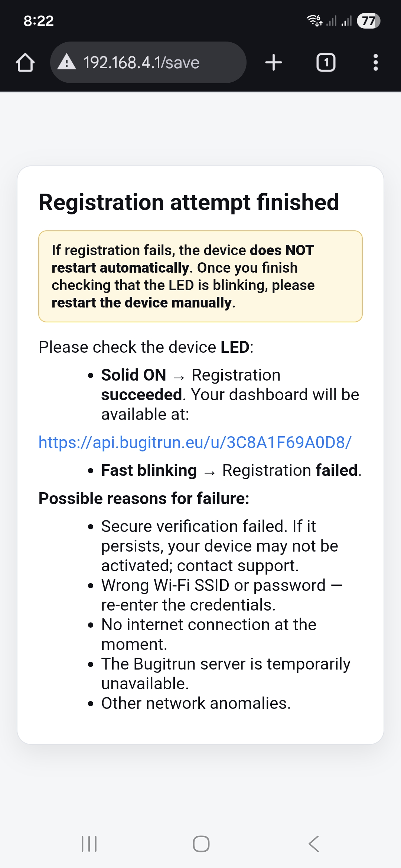Tap the Wi-Fi status icon
Image resolution: width=401 pixels, height=868 pixels.
(314, 20)
